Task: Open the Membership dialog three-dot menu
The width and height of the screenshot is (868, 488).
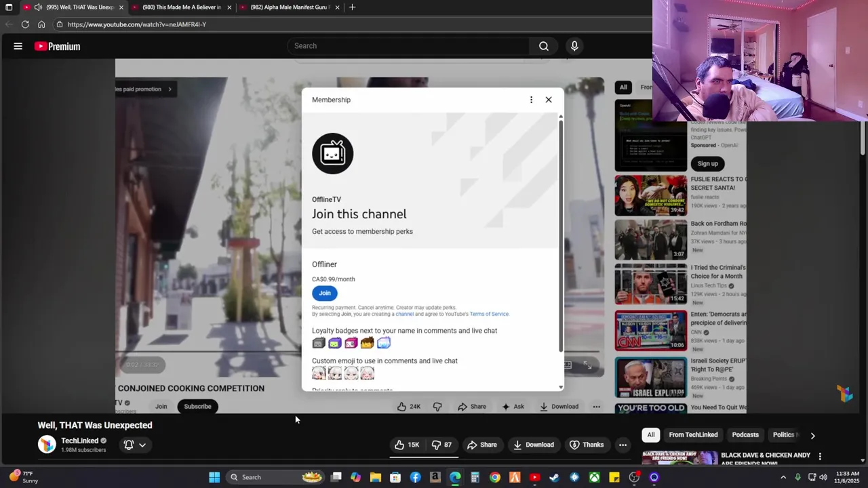Action: [x=531, y=100]
